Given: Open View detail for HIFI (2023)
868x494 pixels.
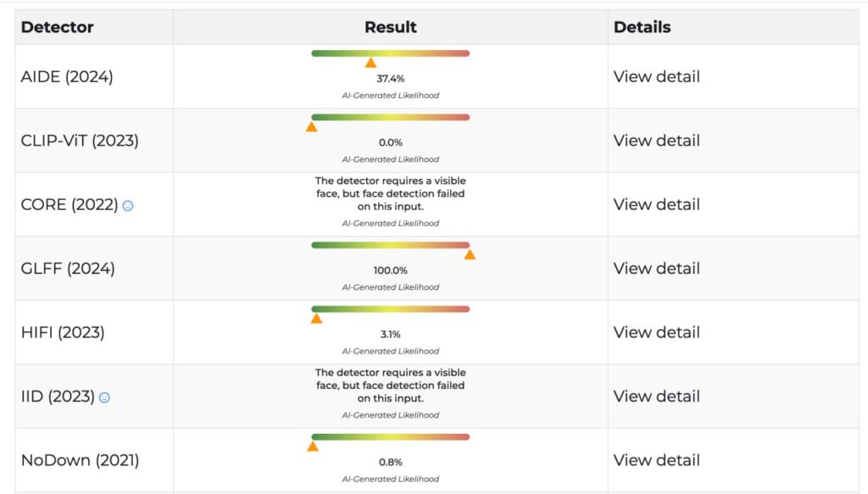Looking at the screenshot, I should pyautogui.click(x=656, y=332).
